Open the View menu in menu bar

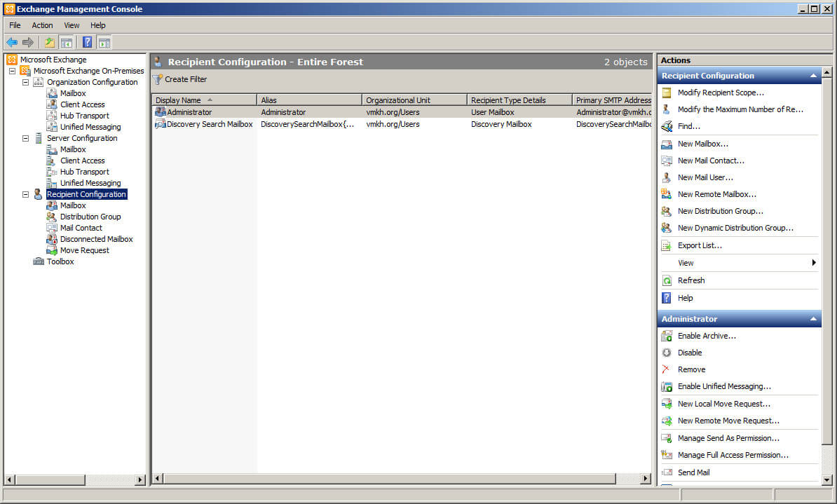pos(72,25)
